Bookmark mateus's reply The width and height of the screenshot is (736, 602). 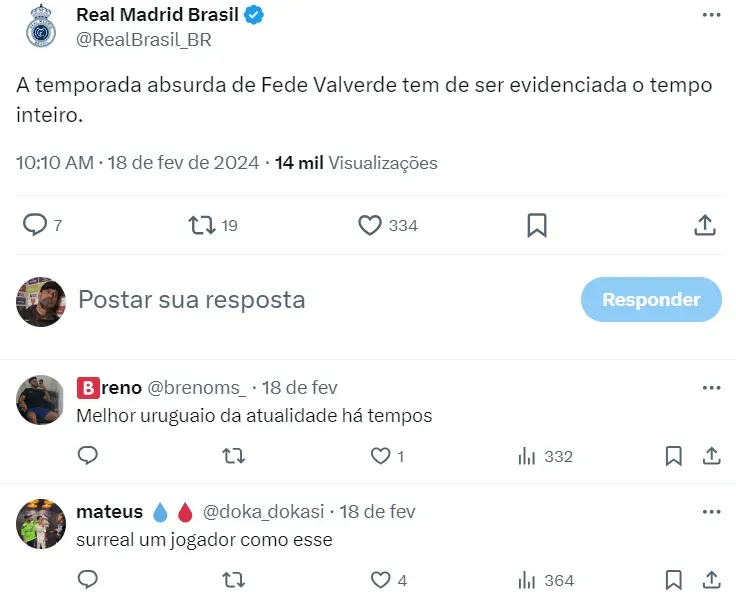pyautogui.click(x=674, y=579)
